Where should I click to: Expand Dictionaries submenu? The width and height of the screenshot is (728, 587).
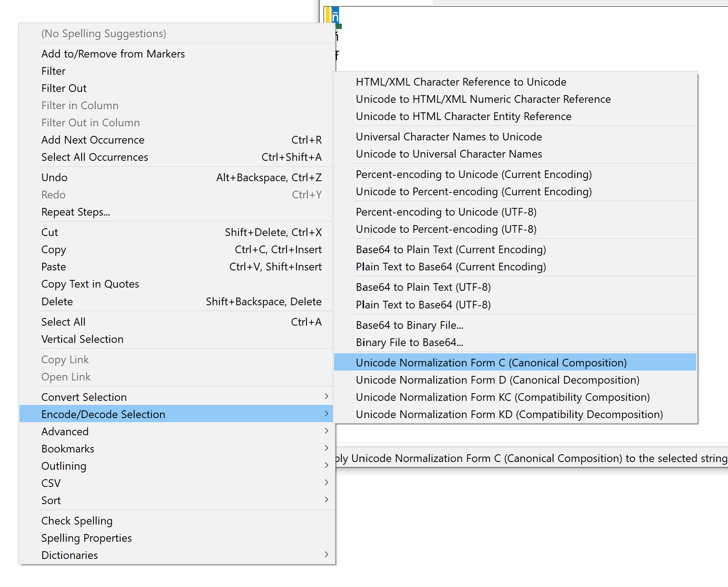coord(177,555)
